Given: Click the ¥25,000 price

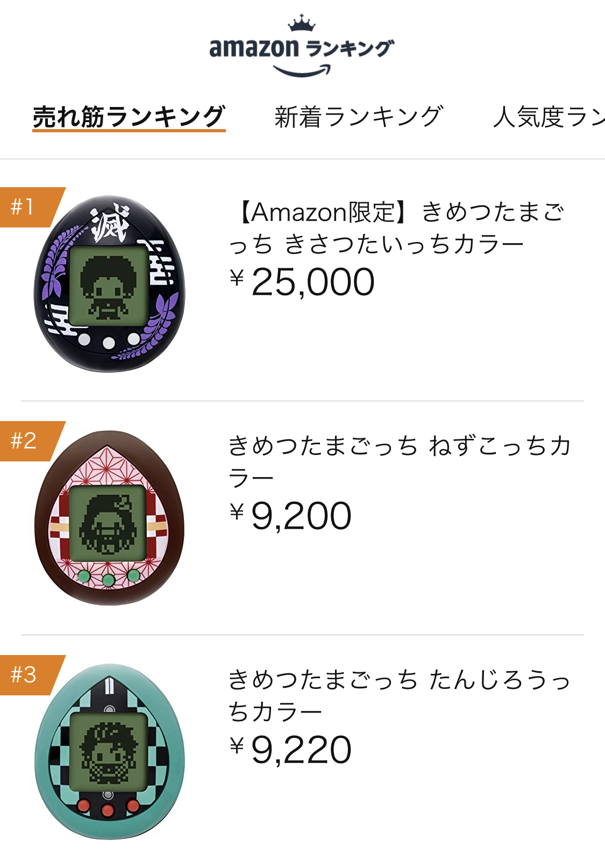Looking at the screenshot, I should point(302,282).
